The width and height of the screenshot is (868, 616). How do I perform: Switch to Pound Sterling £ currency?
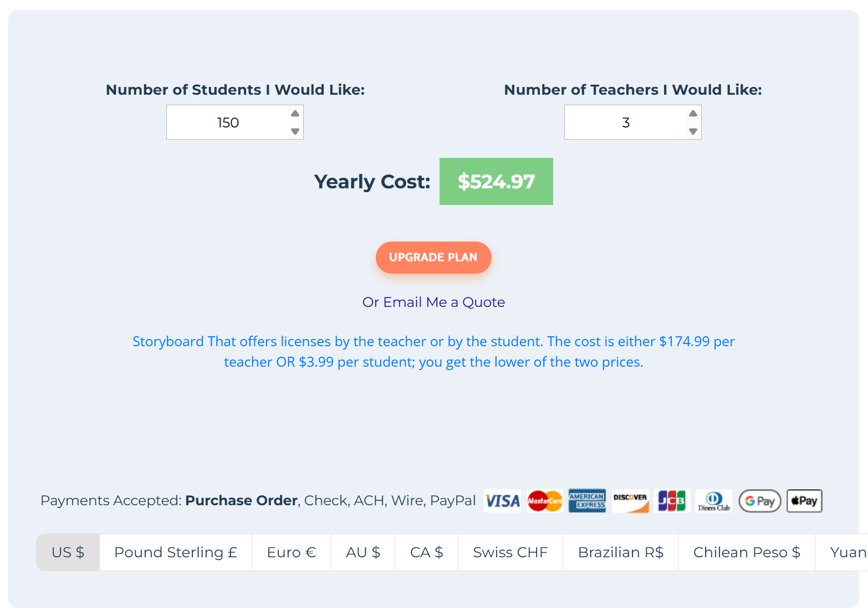pos(176,552)
